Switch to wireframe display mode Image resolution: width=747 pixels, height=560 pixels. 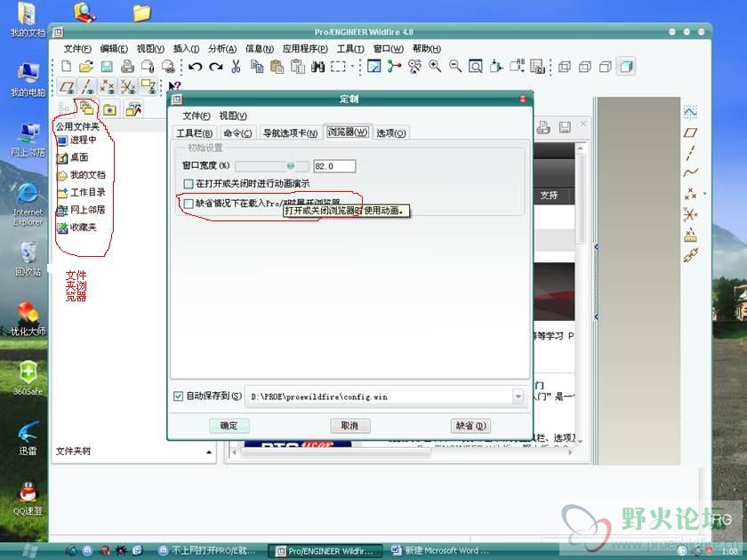pos(565,67)
